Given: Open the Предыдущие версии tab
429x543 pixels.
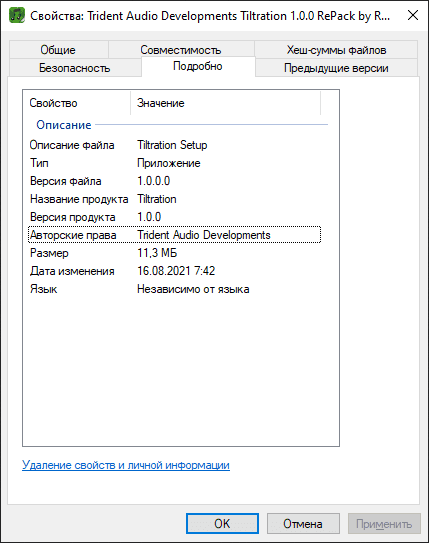Looking at the screenshot, I should [336, 68].
